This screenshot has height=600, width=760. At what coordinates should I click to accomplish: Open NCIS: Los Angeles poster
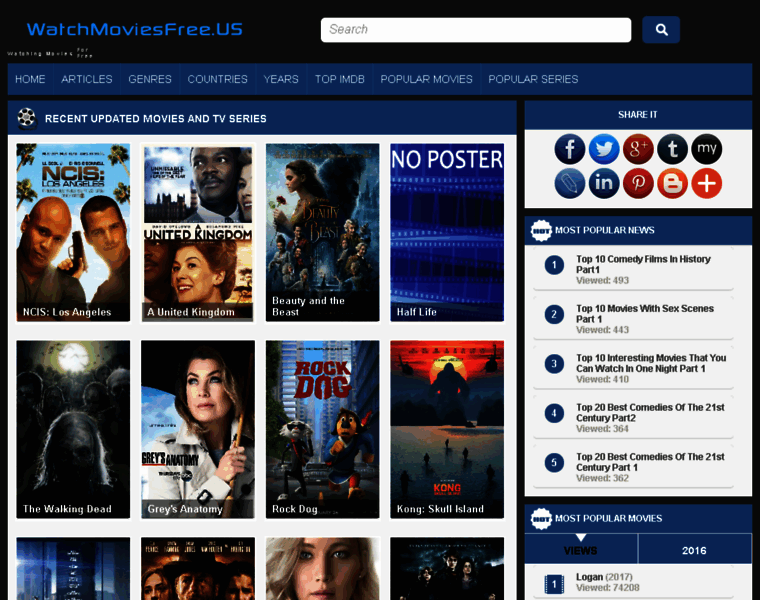point(73,232)
